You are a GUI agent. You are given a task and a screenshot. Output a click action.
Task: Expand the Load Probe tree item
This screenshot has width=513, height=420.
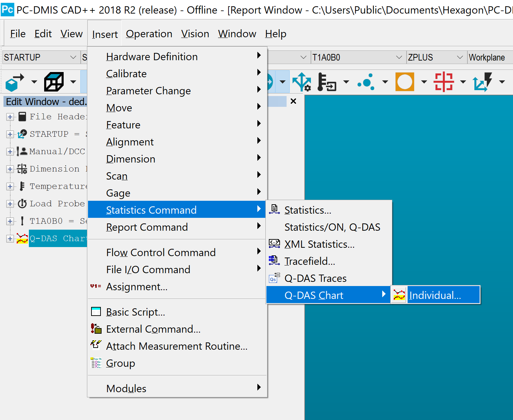click(x=10, y=204)
